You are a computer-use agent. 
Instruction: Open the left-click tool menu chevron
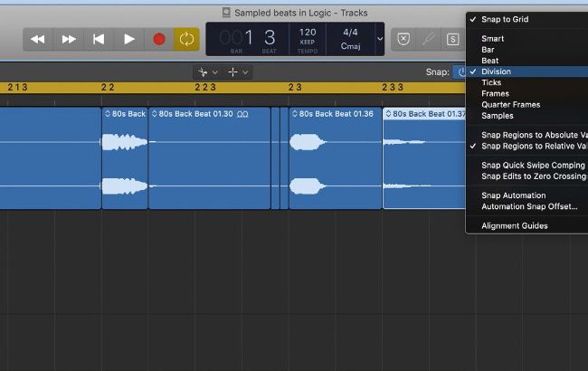pyautogui.click(x=215, y=72)
